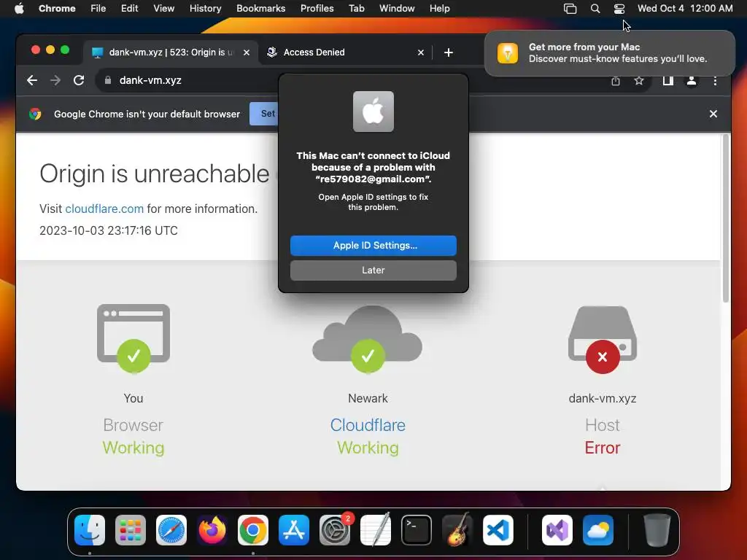This screenshot has width=747, height=560.
Task: Click Apple ID Settings… button
Action: tap(373, 245)
